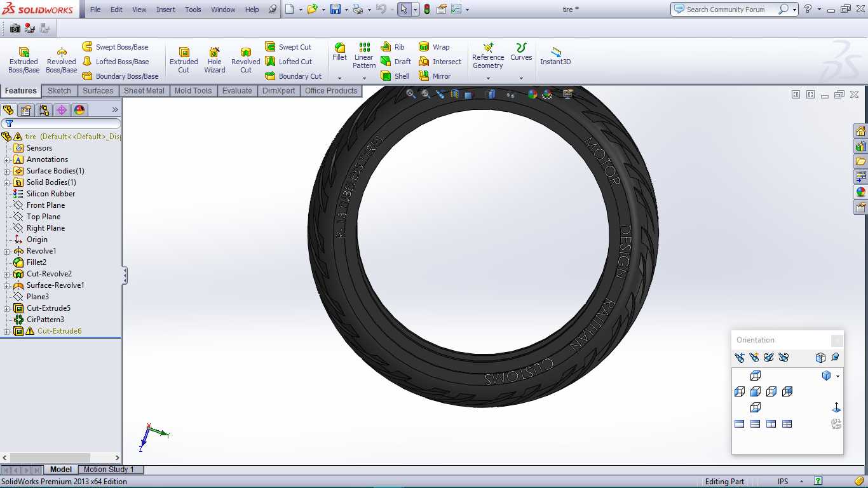This screenshot has height=488, width=868.
Task: Select the Rib tool
Action: (393, 47)
